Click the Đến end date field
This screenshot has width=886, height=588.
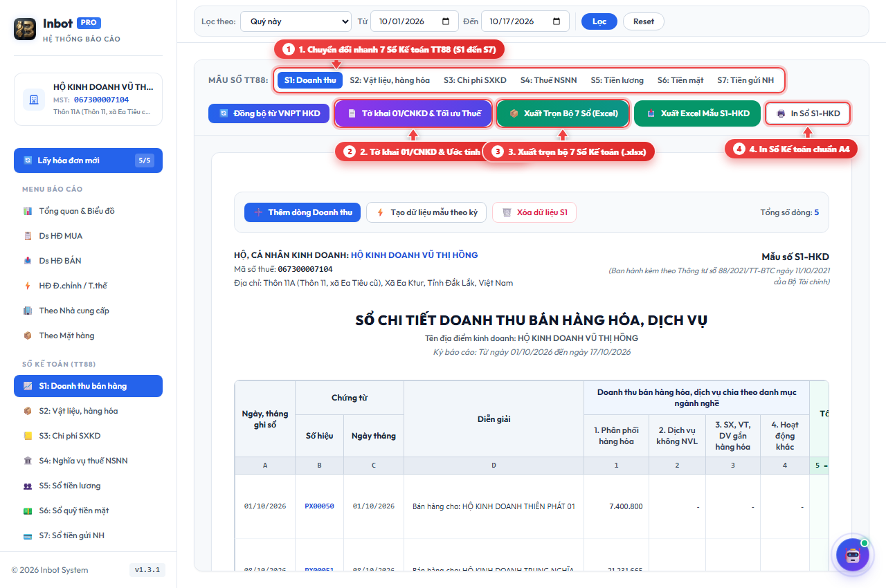[525, 21]
